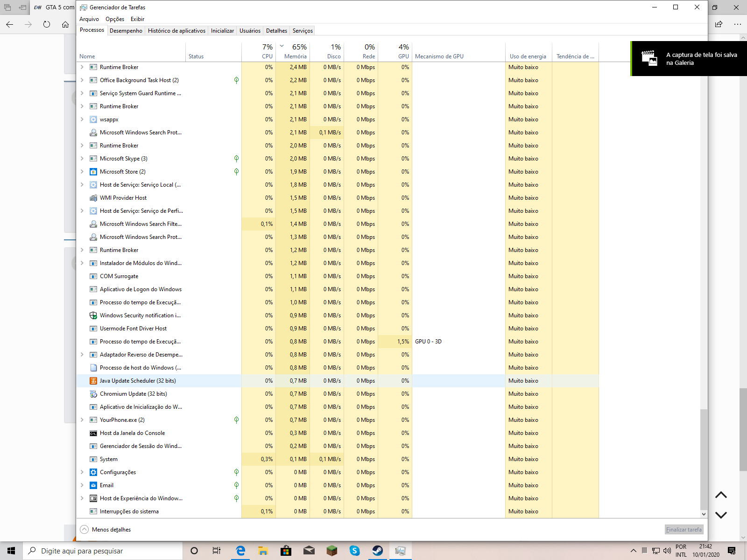Select the Interrupções do sistema row

coord(338,511)
